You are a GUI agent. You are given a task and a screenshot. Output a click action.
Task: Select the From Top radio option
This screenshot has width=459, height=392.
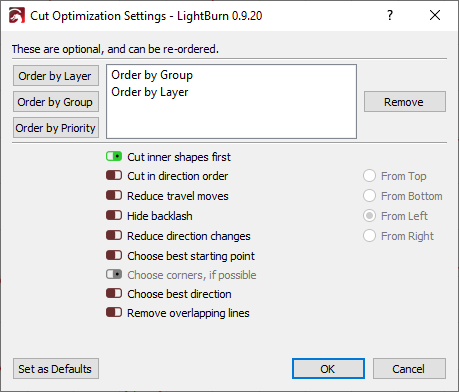pos(369,176)
